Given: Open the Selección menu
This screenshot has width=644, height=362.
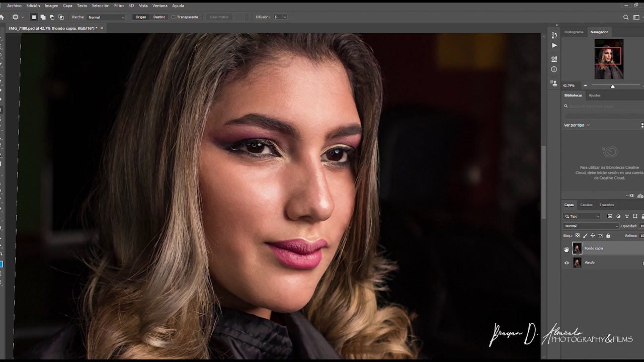Looking at the screenshot, I should pos(101,6).
